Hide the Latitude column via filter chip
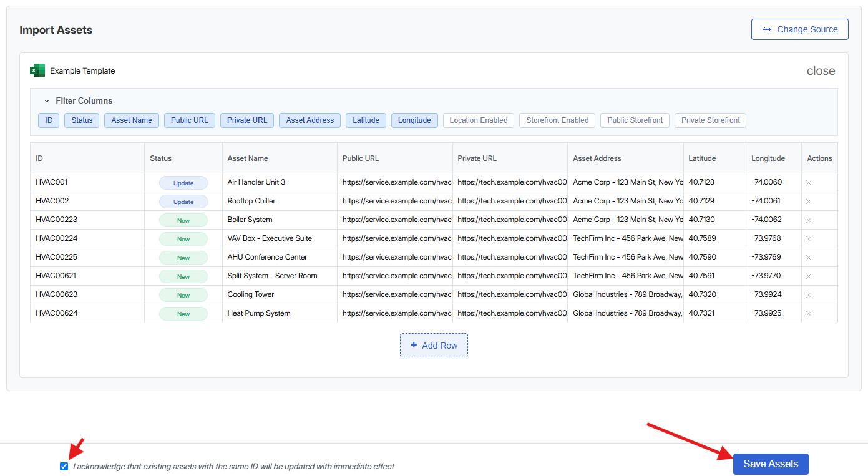The width and height of the screenshot is (868, 476). (366, 120)
